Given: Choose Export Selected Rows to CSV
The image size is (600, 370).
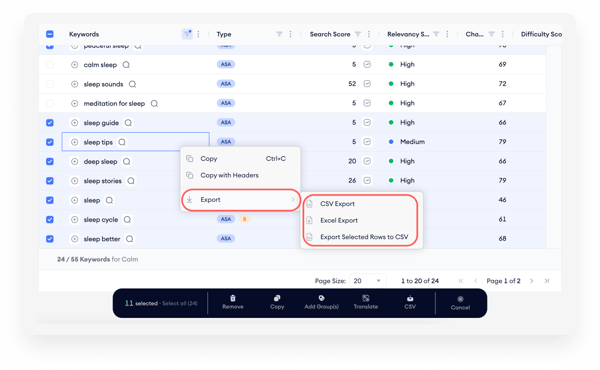Looking at the screenshot, I should point(364,237).
